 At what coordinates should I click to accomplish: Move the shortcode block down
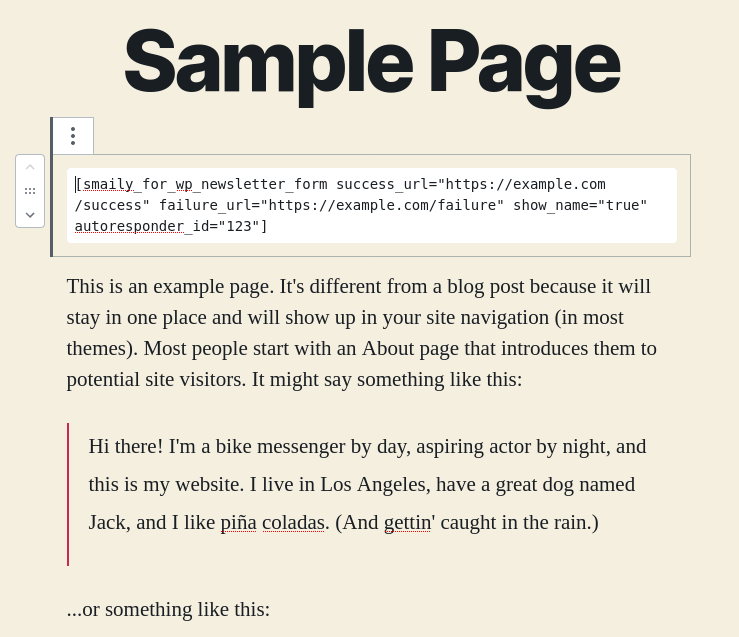pyautogui.click(x=30, y=214)
